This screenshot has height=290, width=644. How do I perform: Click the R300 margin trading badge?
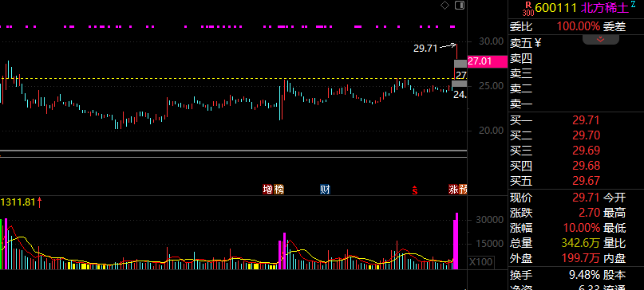[x=528, y=8]
